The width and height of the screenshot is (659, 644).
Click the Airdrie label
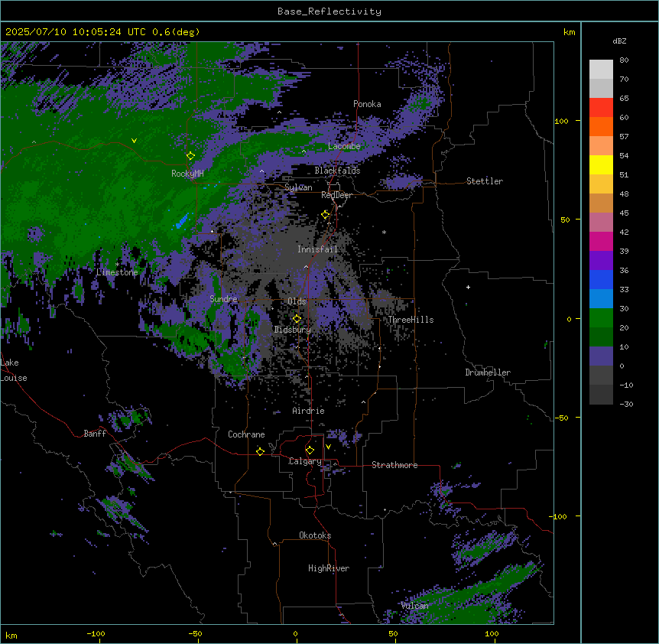coord(308,411)
